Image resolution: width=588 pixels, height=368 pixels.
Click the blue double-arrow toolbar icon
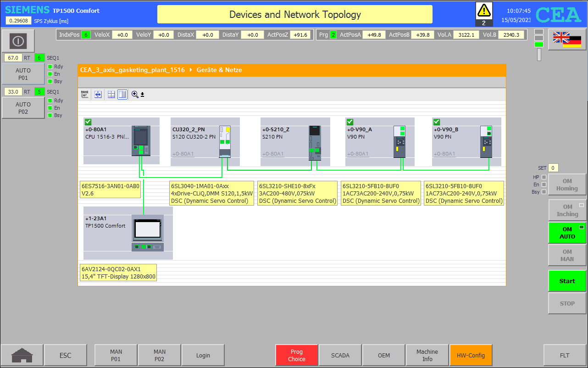[x=98, y=94]
